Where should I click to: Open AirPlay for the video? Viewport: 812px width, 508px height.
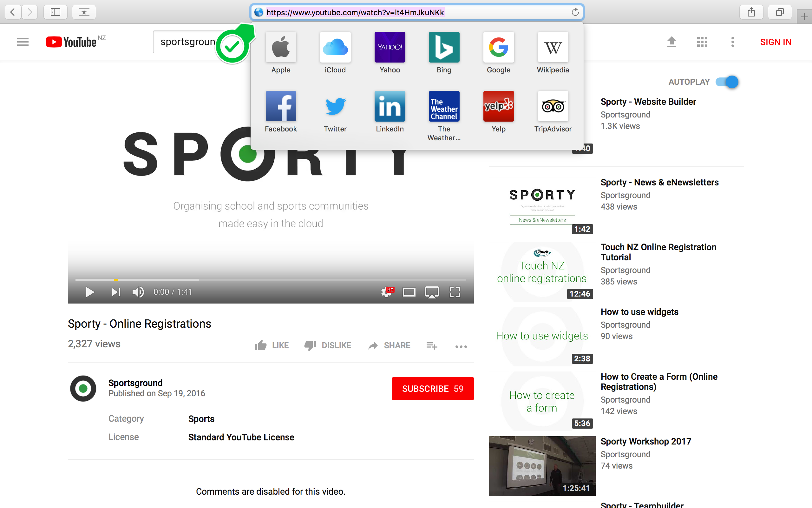click(x=431, y=292)
